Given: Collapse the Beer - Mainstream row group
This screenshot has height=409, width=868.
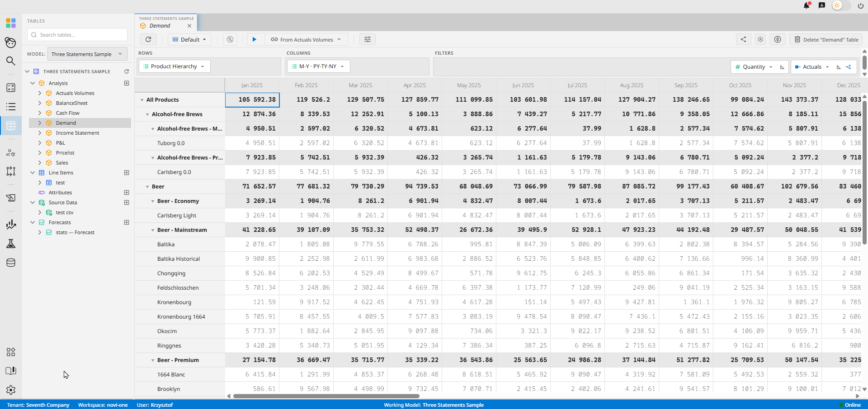Looking at the screenshot, I should [x=153, y=230].
